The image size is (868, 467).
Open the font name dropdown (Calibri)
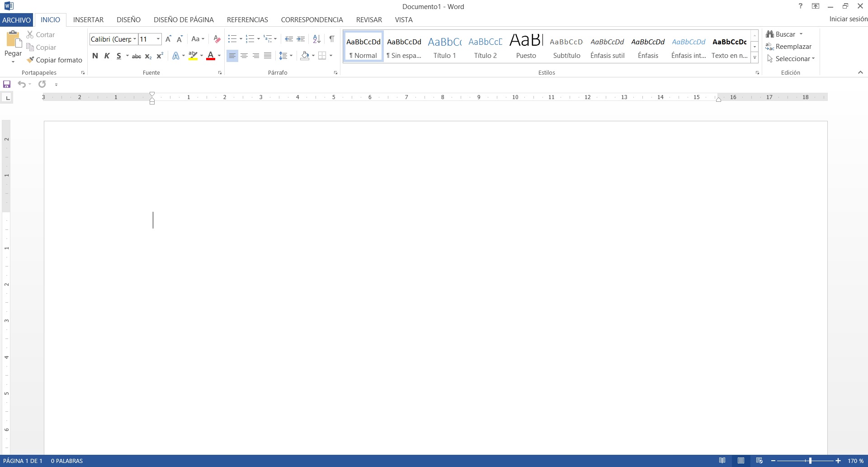coord(135,39)
